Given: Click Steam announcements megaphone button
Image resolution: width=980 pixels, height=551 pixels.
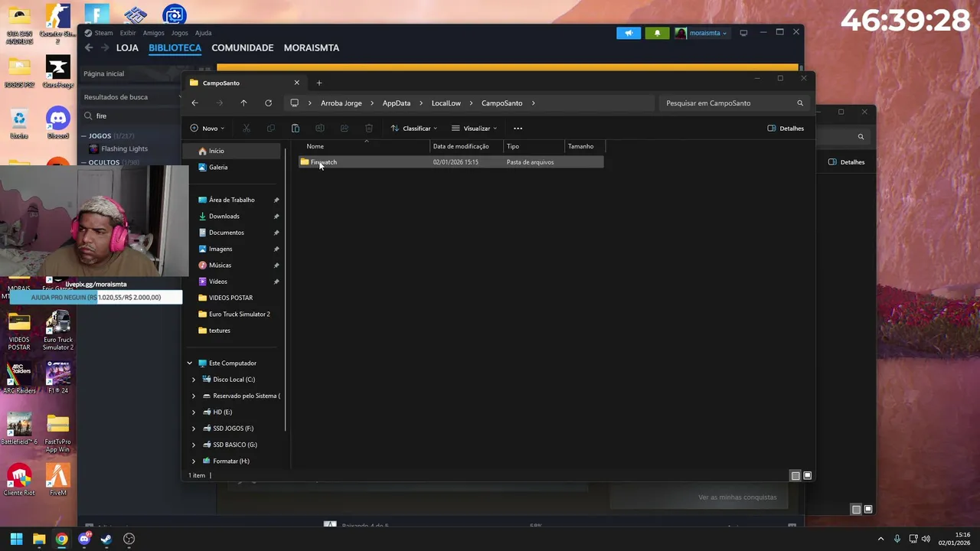Looking at the screenshot, I should pos(629,33).
